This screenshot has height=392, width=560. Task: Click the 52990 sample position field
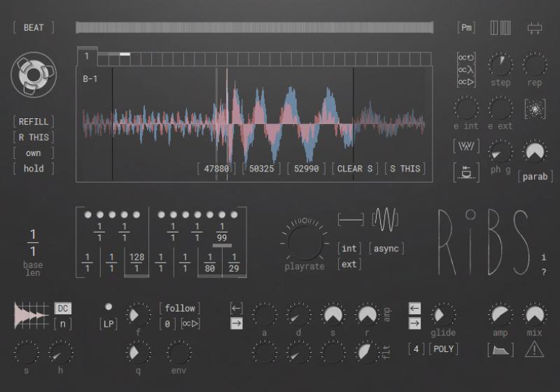pyautogui.click(x=307, y=169)
